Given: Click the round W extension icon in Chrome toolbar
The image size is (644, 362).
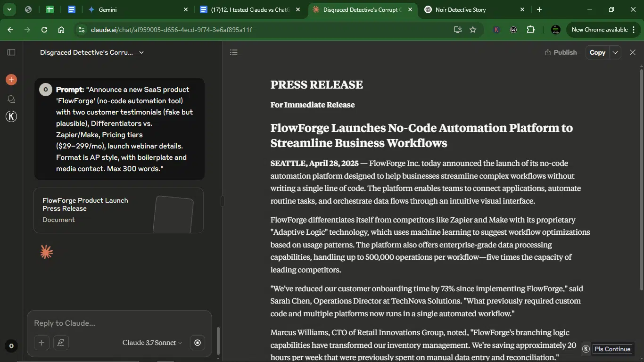Looking at the screenshot, I should click(x=513, y=30).
